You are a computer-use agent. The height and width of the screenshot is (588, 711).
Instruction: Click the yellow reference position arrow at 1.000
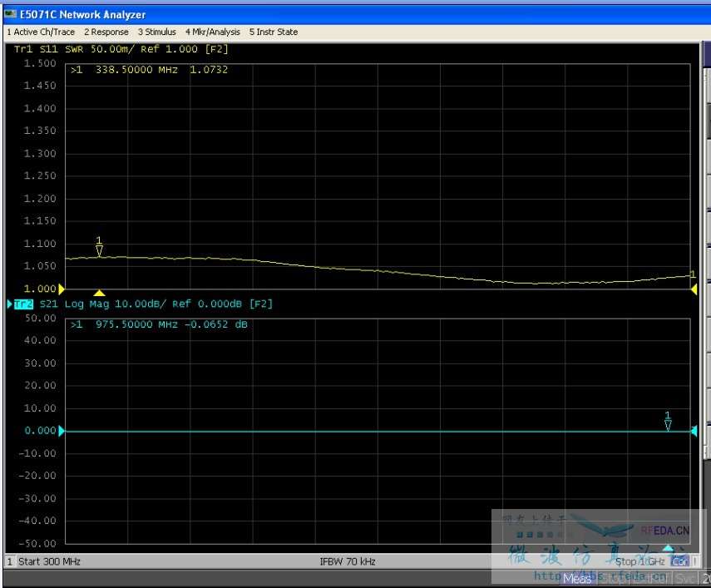62,289
